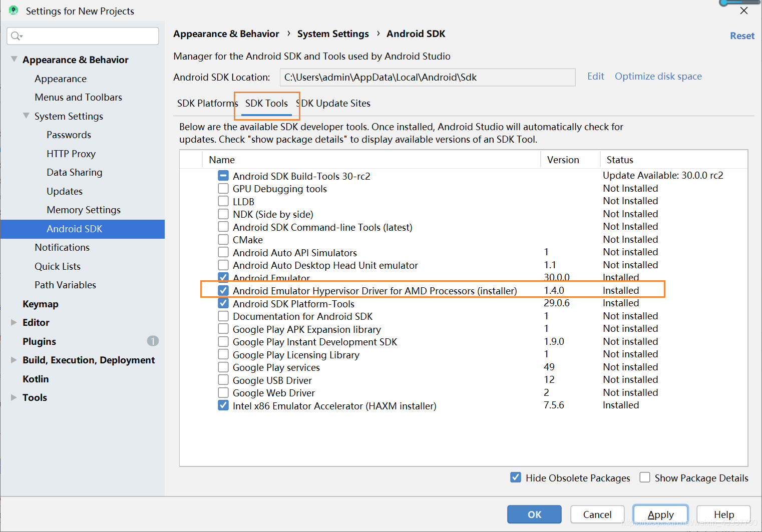The height and width of the screenshot is (532, 762).
Task: Uncheck Android SDK Platform-Tools checkbox
Action: click(x=223, y=303)
